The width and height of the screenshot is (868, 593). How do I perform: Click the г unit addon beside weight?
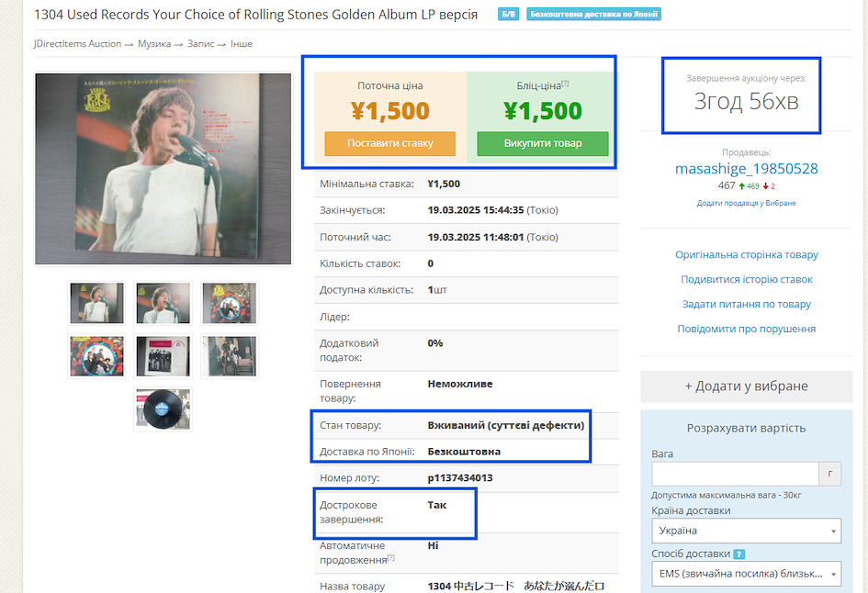point(829,474)
